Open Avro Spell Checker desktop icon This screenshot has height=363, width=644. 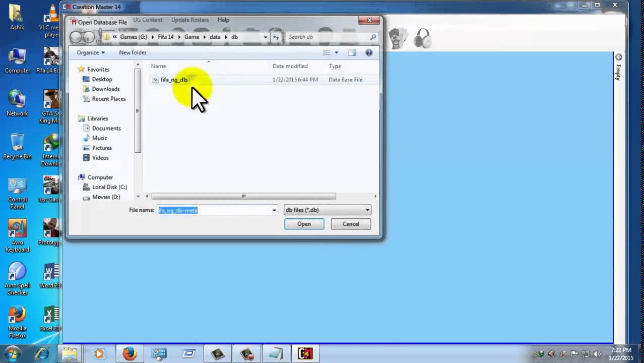[x=17, y=279]
